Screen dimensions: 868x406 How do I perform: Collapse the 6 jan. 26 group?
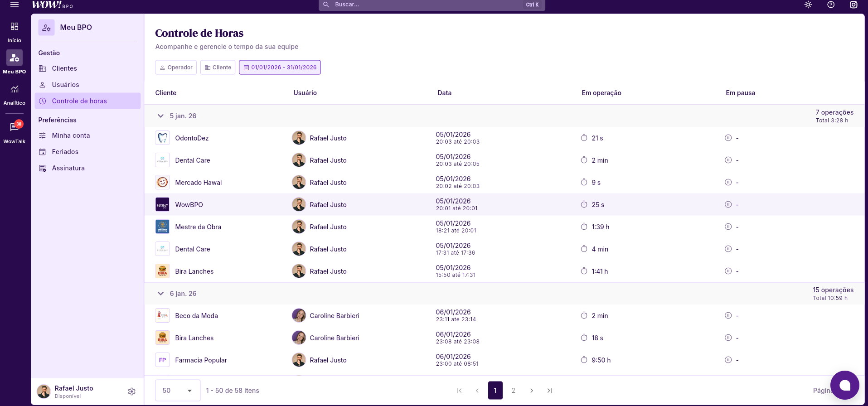(160, 294)
